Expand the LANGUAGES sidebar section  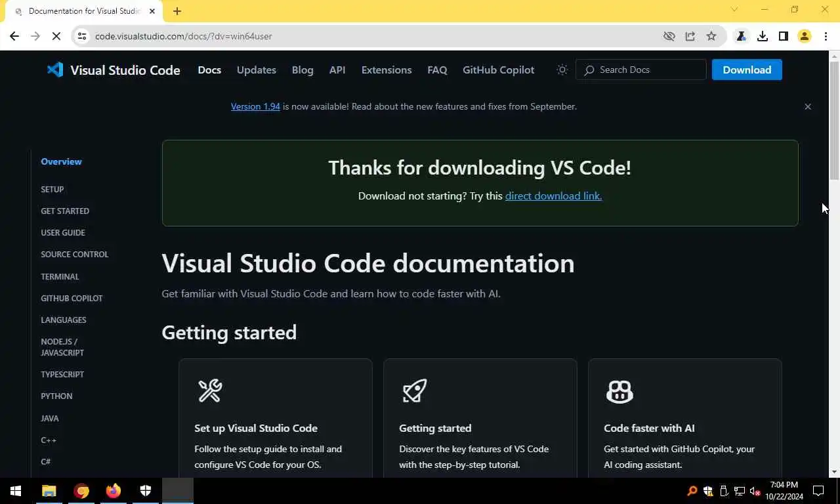64,320
